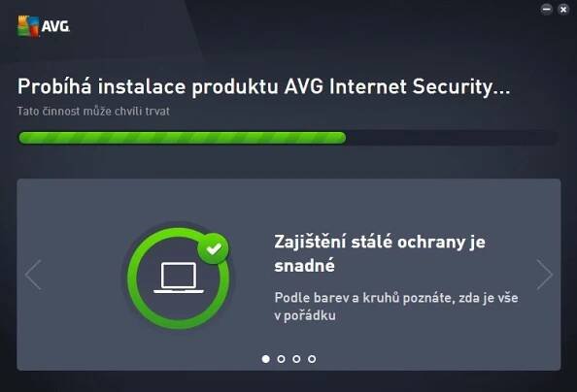Show the previous slide with left arrow

pos(33,275)
